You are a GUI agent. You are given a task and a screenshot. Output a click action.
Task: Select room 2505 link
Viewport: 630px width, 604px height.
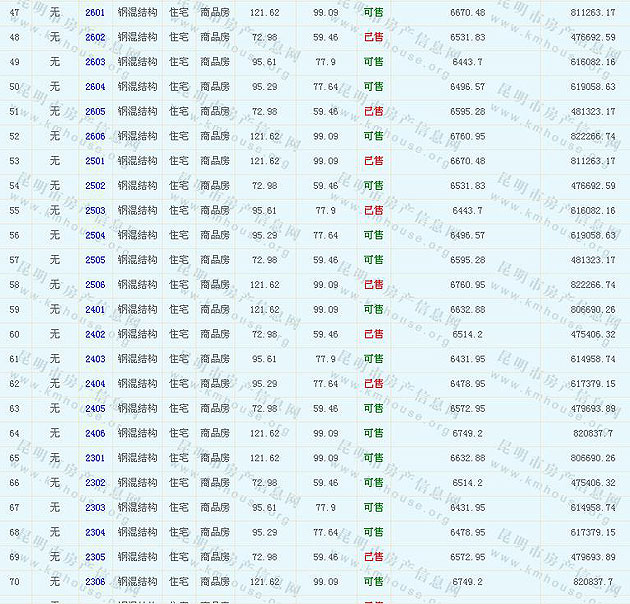click(x=95, y=260)
